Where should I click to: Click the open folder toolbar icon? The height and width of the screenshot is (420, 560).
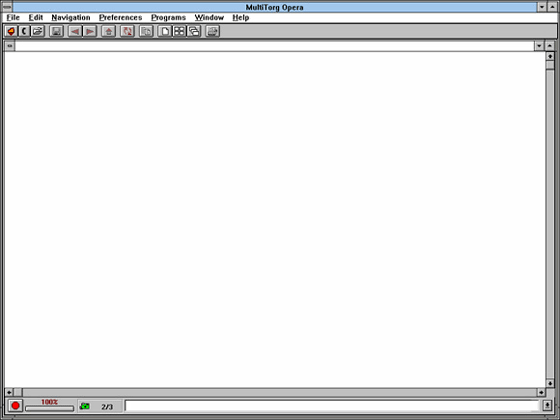[38, 31]
